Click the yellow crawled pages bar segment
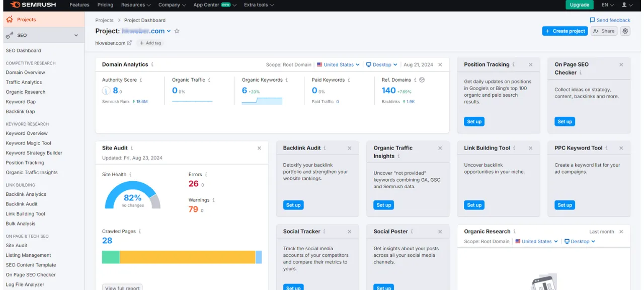The width and height of the screenshot is (644, 290). [x=187, y=257]
